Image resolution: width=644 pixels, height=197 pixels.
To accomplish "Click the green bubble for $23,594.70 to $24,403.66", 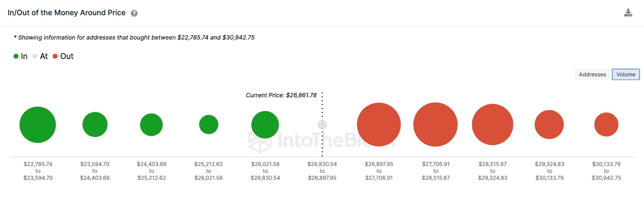I will [95, 124].
